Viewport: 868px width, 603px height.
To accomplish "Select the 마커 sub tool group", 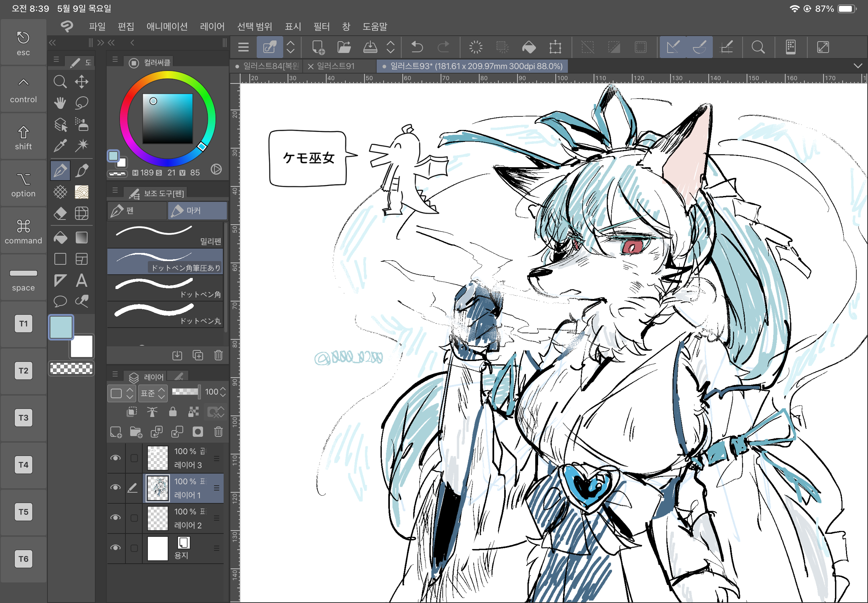I will [x=197, y=210].
